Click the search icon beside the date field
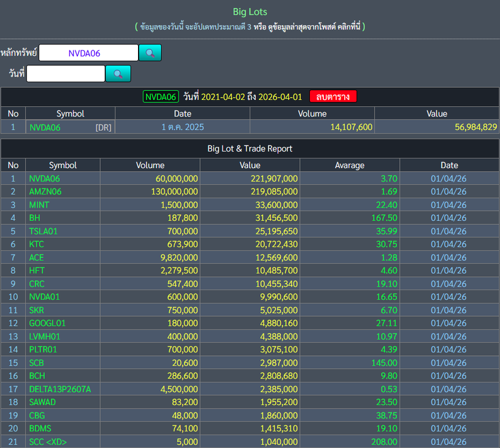 [118, 74]
